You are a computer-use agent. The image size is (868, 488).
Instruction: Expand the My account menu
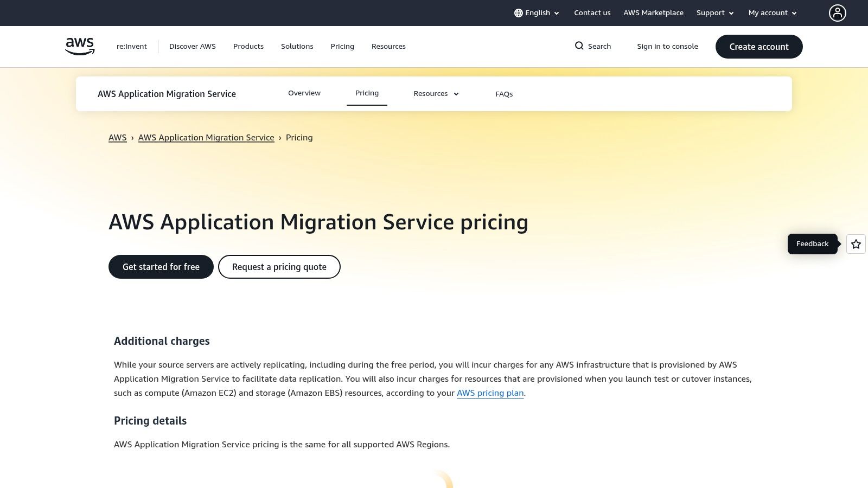(x=771, y=12)
